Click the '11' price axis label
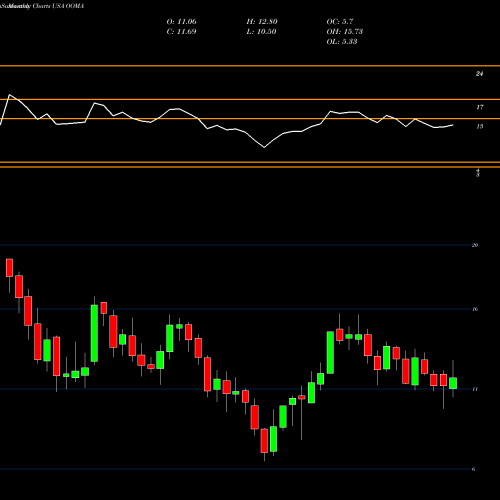Viewport: 500px width, 500px height. coord(475,389)
